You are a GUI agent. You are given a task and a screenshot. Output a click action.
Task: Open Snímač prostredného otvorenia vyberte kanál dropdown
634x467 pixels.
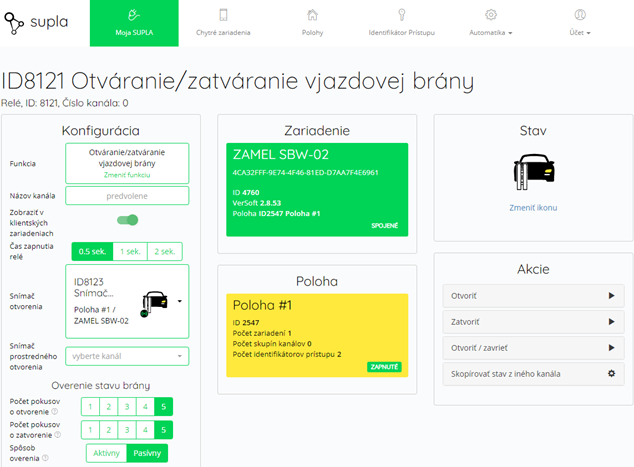tap(127, 356)
